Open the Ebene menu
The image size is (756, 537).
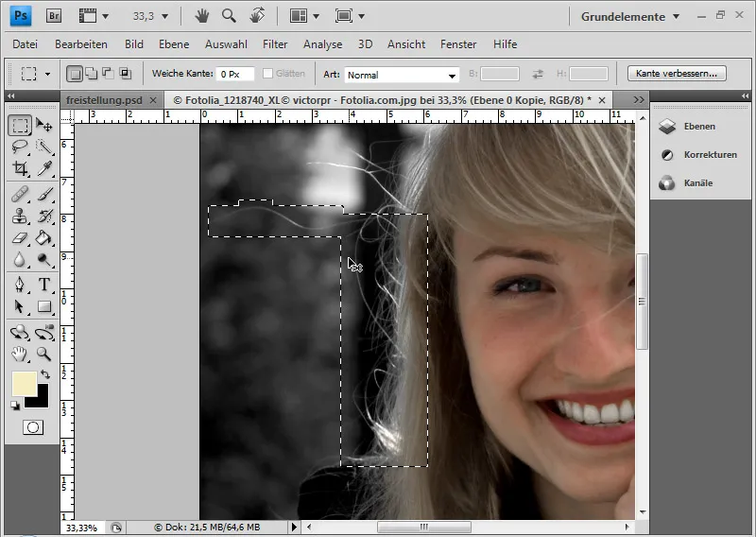pos(174,44)
